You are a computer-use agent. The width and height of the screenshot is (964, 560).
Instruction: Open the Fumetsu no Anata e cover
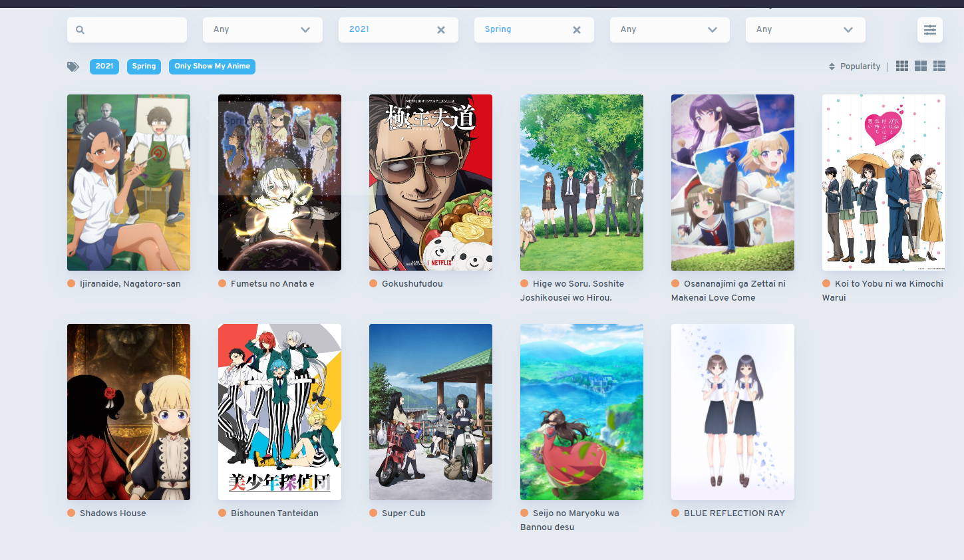coord(279,182)
